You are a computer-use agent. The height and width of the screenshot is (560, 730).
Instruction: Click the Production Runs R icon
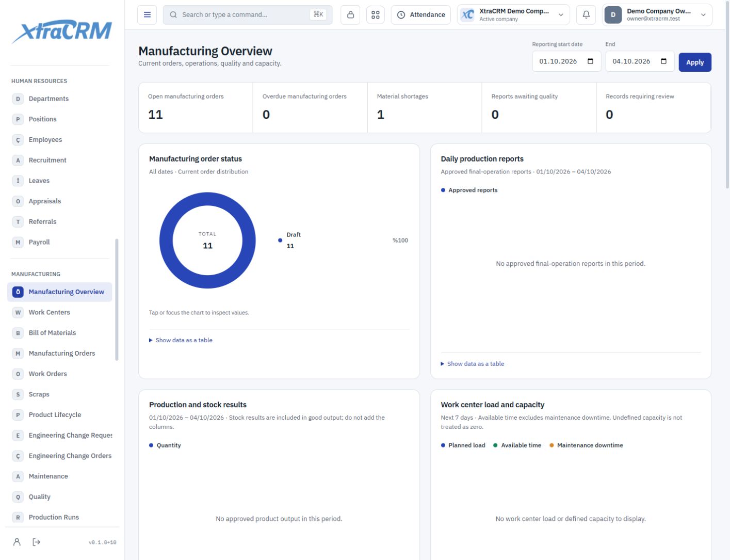point(18,517)
